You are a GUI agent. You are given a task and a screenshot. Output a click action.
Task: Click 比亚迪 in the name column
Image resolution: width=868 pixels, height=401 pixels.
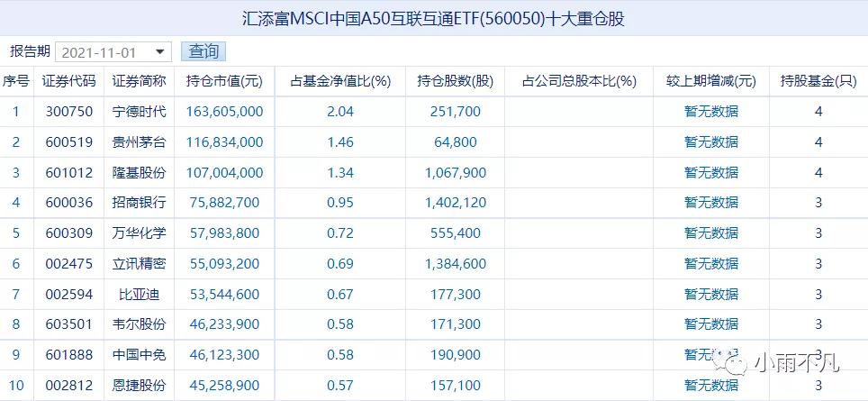click(x=139, y=294)
